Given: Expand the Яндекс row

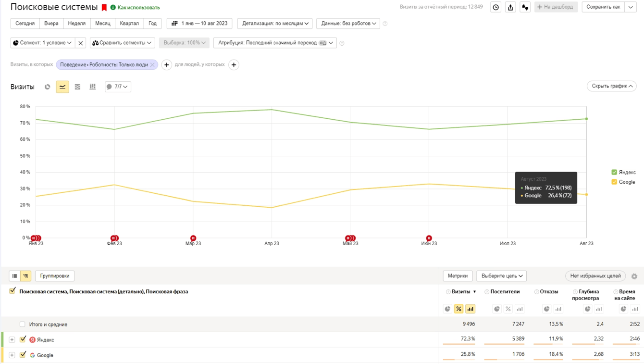Looking at the screenshot, I should (12, 340).
